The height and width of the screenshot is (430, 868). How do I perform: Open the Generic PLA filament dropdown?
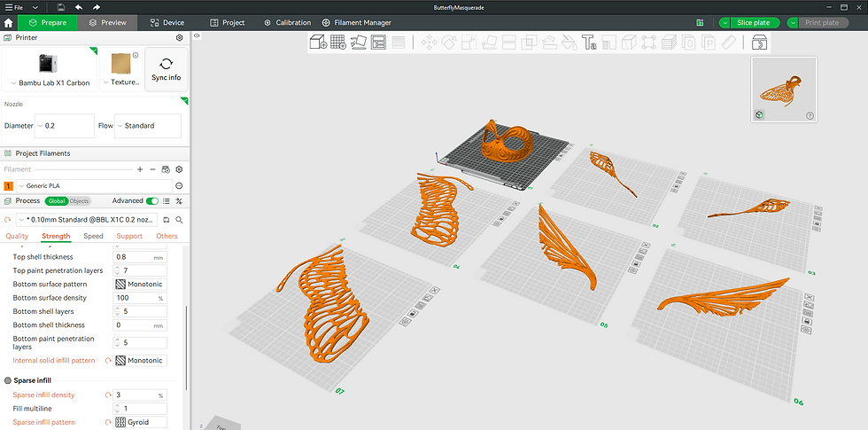(x=94, y=186)
